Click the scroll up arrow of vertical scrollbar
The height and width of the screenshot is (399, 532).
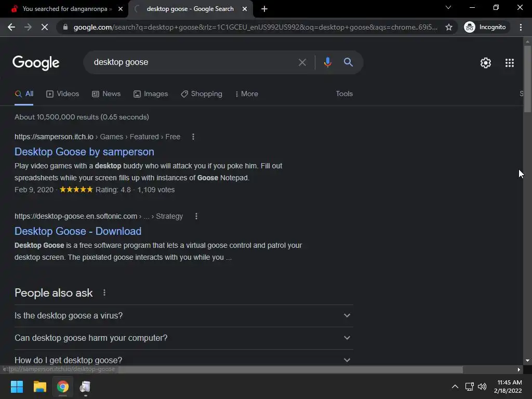click(527, 42)
